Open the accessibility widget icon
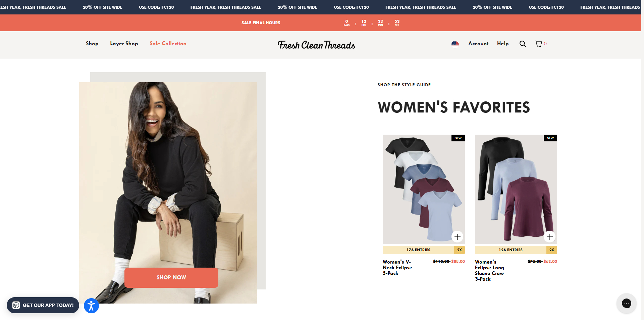 91,306
